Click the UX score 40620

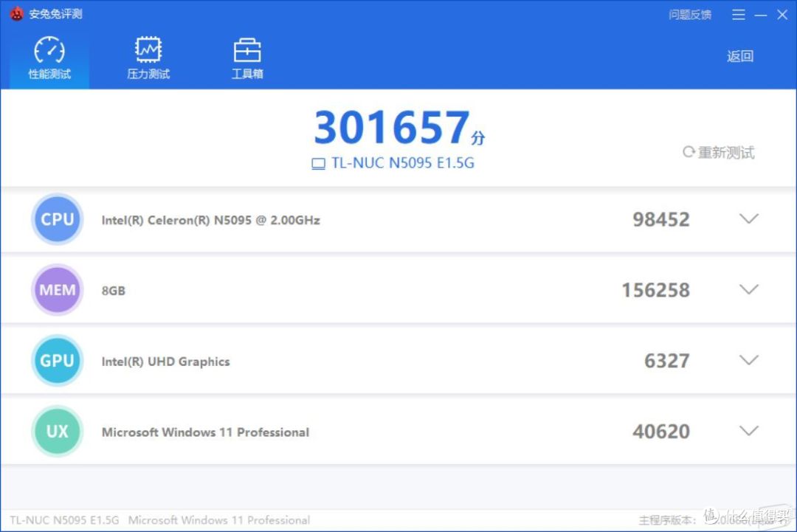(x=660, y=432)
